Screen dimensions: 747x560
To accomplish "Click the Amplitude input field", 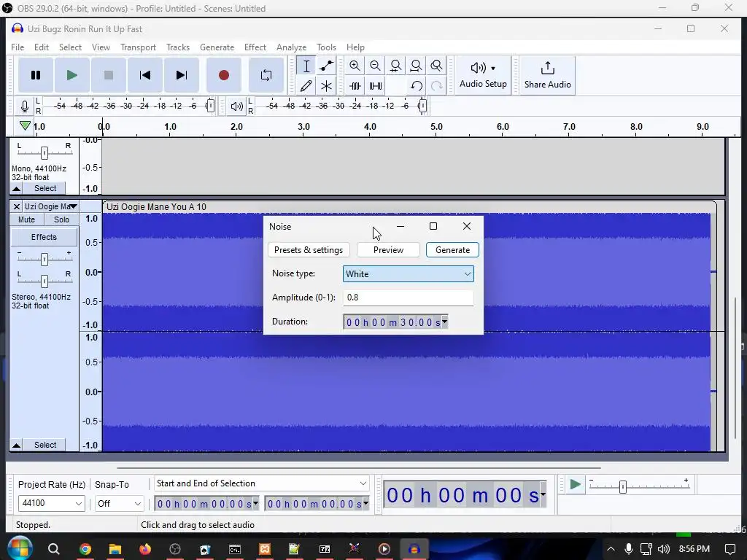I will point(409,297).
